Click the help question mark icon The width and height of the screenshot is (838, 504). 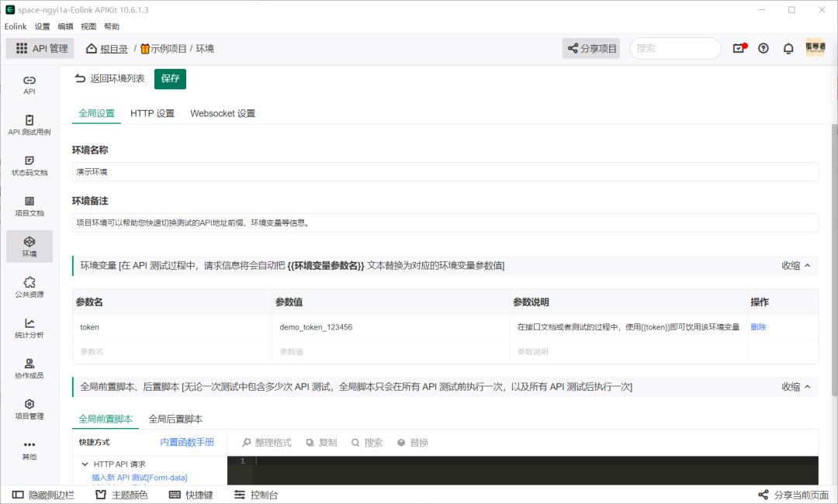click(x=764, y=49)
